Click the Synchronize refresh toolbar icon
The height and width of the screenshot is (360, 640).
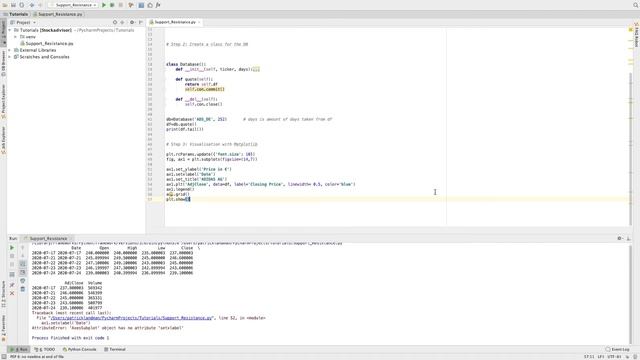(22, 5)
